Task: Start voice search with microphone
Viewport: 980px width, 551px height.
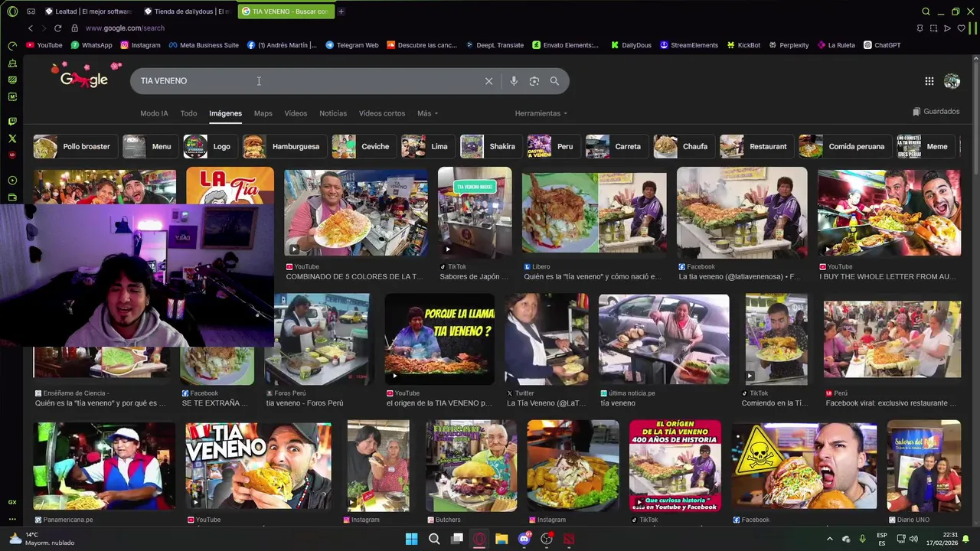Action: (514, 81)
